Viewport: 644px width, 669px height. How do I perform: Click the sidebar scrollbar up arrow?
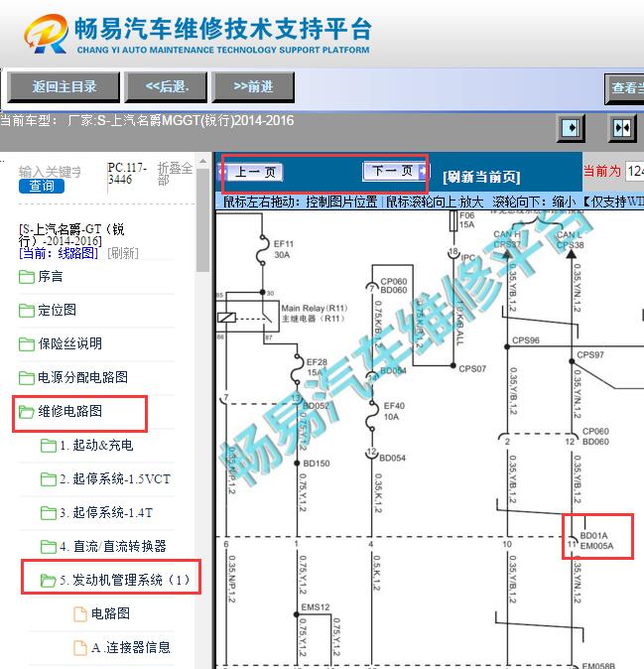(203, 162)
